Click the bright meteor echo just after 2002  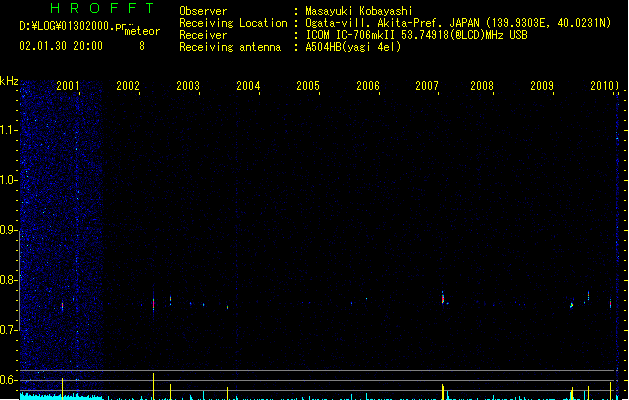click(153, 304)
